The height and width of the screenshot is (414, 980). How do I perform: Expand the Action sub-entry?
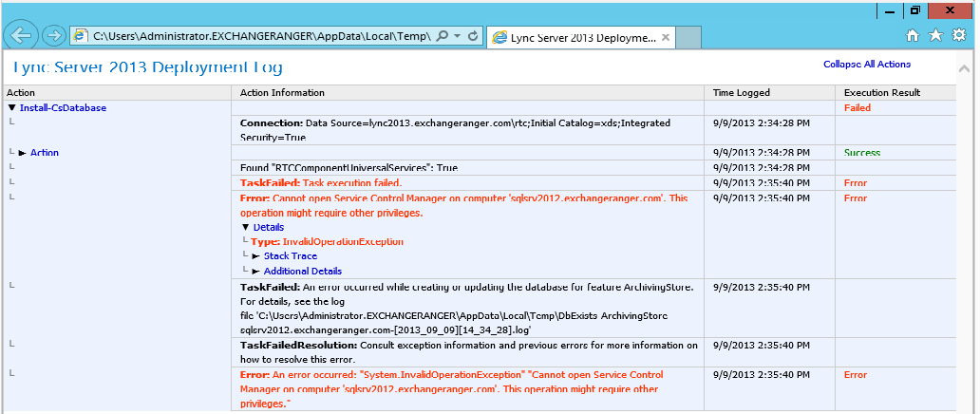tap(23, 153)
